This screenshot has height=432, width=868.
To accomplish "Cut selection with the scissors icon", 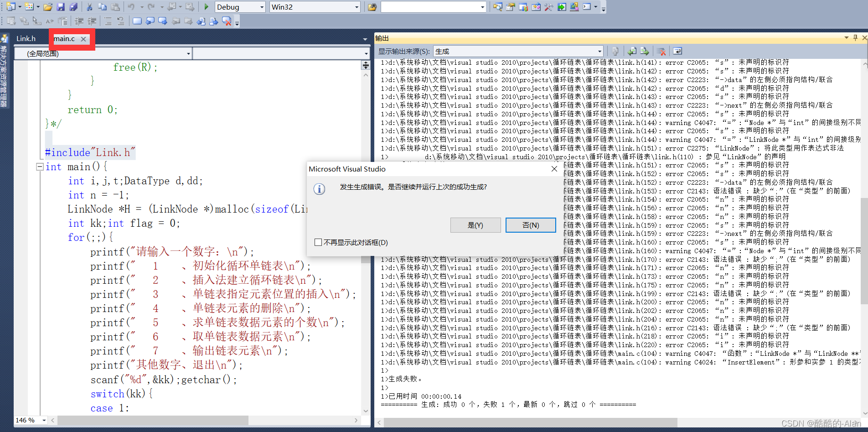I will (x=89, y=7).
